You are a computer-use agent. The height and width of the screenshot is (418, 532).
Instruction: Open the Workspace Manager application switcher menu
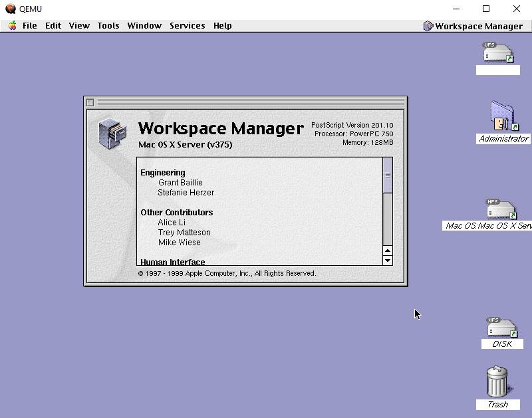click(x=473, y=26)
